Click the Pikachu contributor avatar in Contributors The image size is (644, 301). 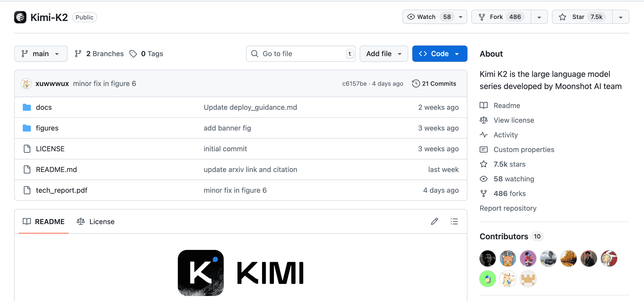[x=508, y=279]
